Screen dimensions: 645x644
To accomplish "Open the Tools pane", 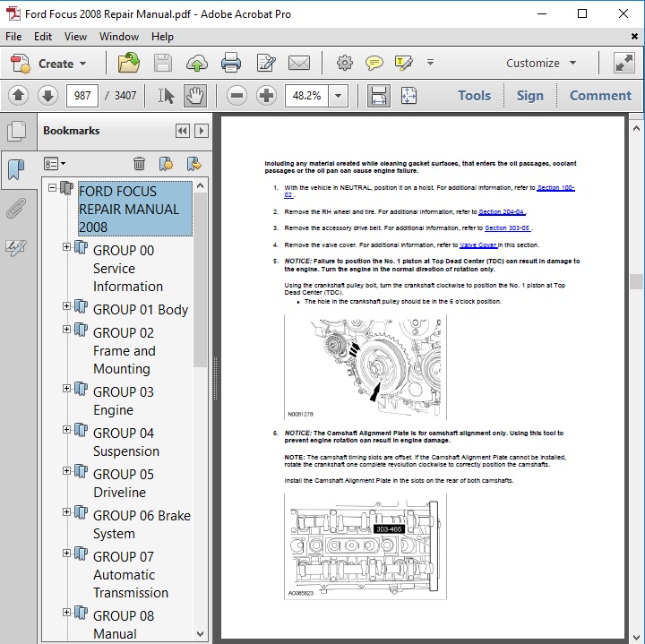I will (474, 96).
